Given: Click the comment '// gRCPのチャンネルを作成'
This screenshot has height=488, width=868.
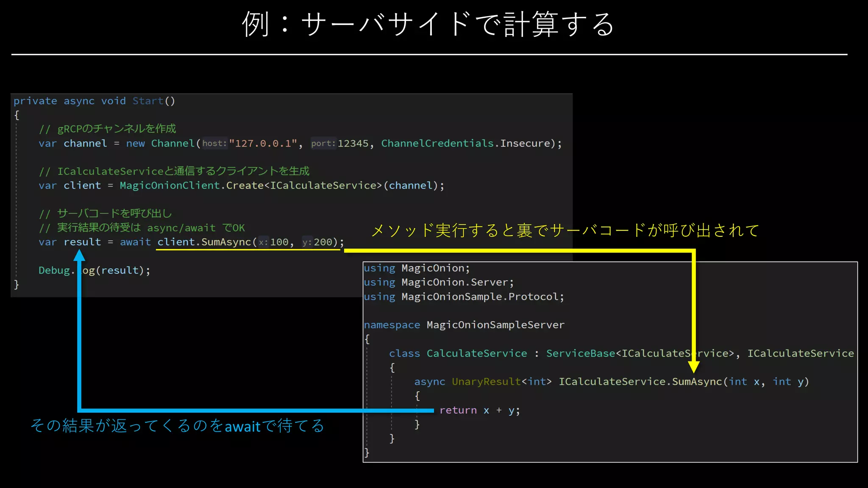Looking at the screenshot, I should click(107, 129).
